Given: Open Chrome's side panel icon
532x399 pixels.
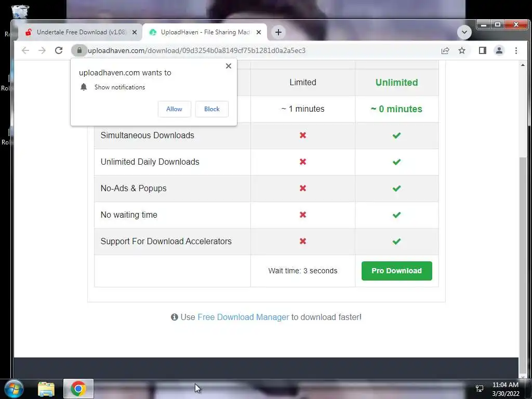Looking at the screenshot, I should pyautogui.click(x=483, y=50).
